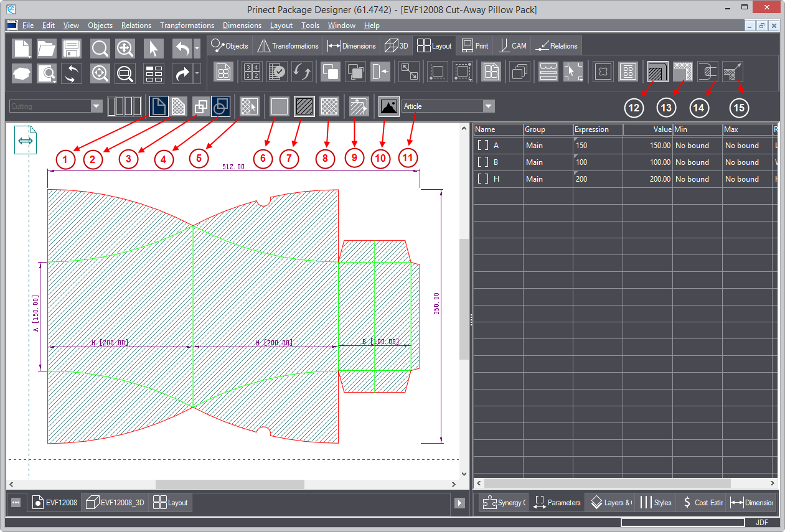Click the double-headed arrow icon in canvas corner
This screenshot has width=785, height=532.
[26, 141]
